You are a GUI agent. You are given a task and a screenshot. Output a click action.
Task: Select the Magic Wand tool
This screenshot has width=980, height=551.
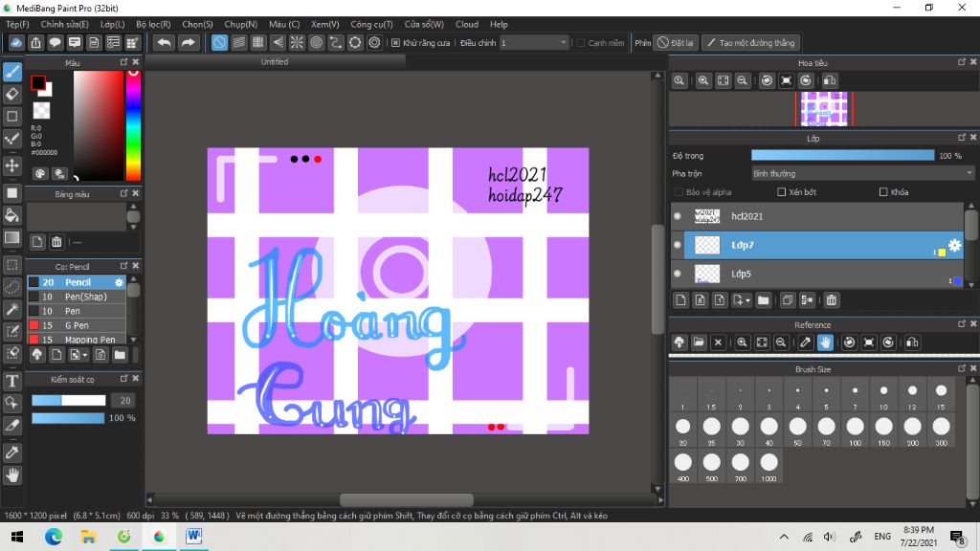tap(11, 309)
